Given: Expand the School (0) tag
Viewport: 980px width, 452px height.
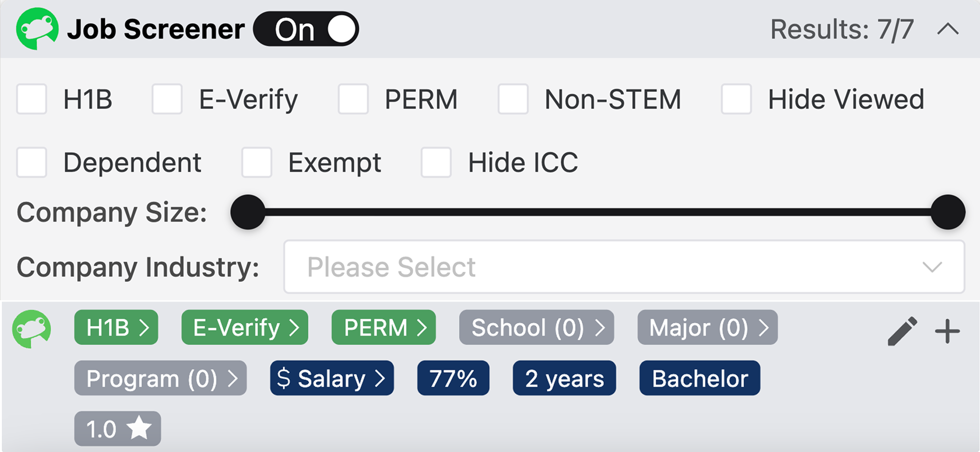Looking at the screenshot, I should [537, 328].
